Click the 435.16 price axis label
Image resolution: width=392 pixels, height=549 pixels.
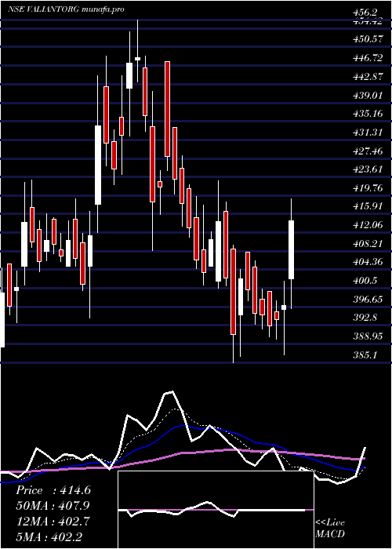[367, 114]
